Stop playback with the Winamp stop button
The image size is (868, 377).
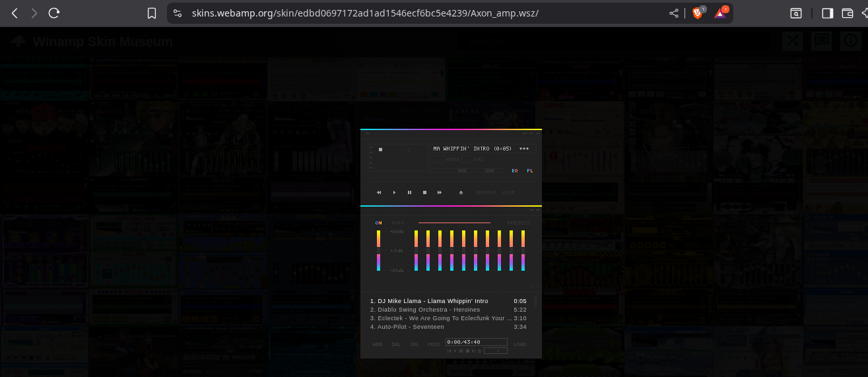click(424, 192)
